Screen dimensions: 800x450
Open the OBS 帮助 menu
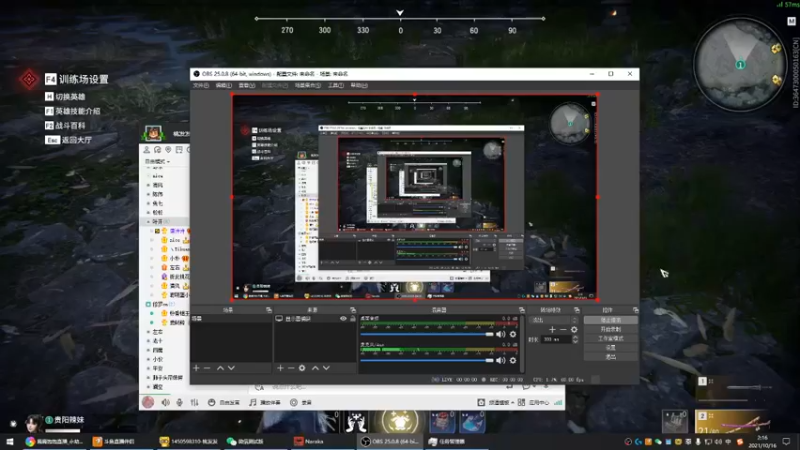359,85
